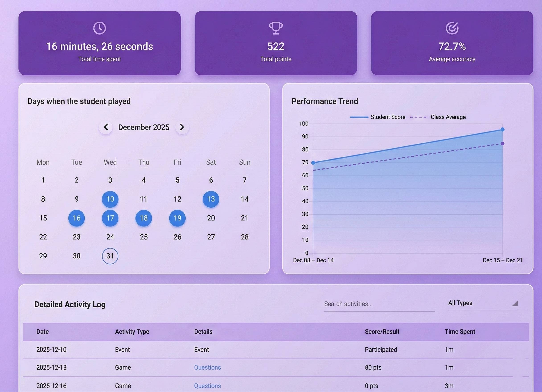Click Student Score endpoint on Dec 15–21
This screenshot has width=542, height=392.
click(502, 129)
